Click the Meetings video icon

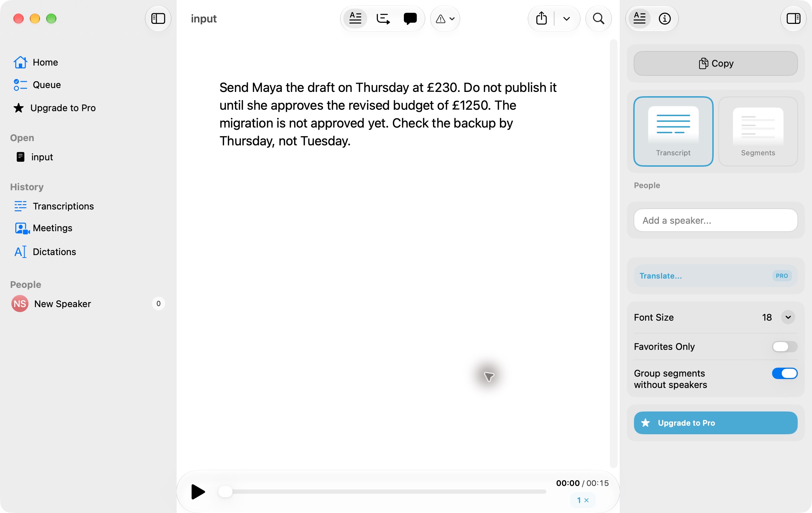[x=22, y=228]
